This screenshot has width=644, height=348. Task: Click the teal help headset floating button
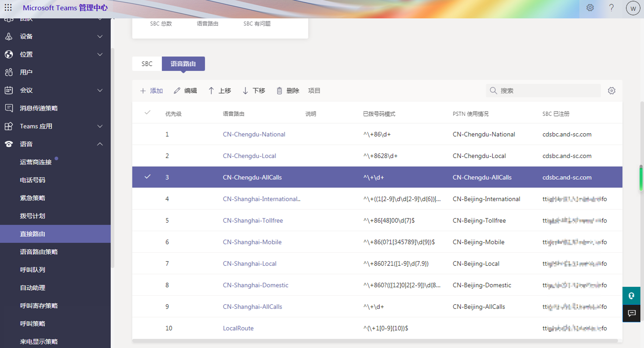click(631, 296)
